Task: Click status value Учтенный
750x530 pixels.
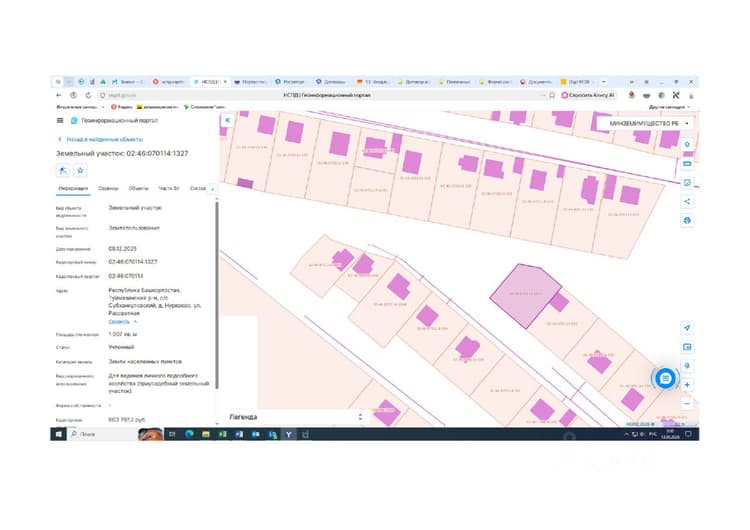Action: click(121, 347)
